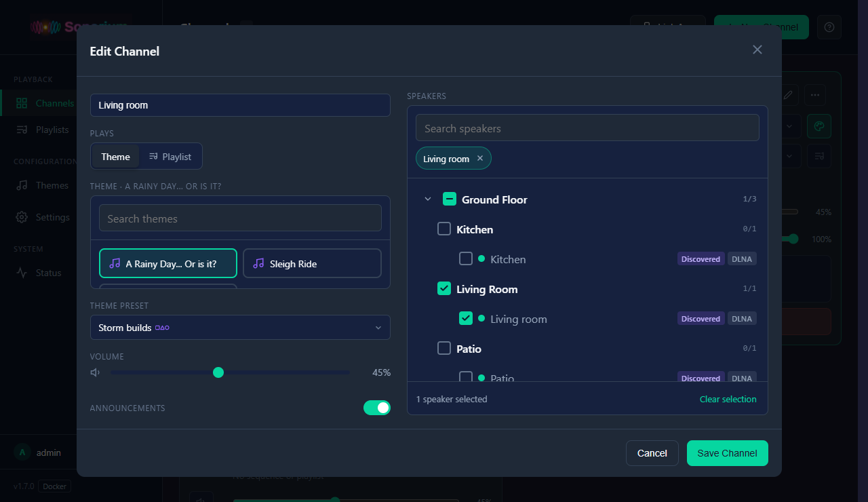
Task: Click the Discovered badge on Kitchen speaker
Action: click(x=701, y=259)
